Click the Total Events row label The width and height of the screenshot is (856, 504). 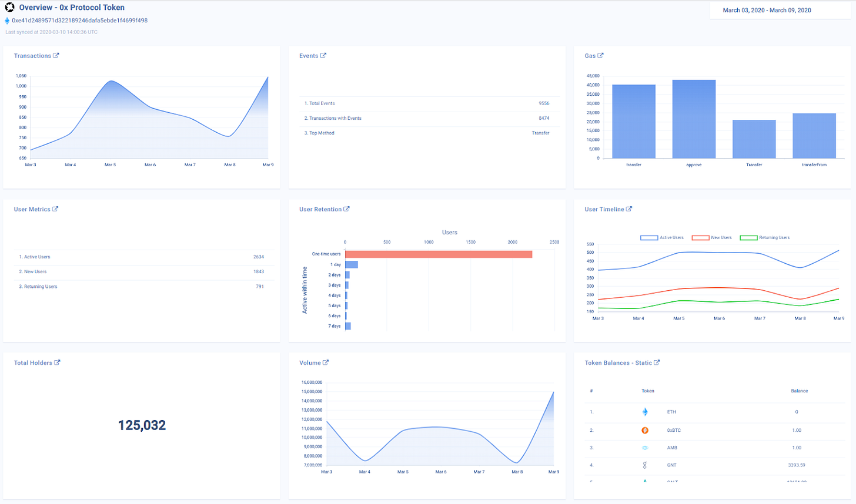319,103
